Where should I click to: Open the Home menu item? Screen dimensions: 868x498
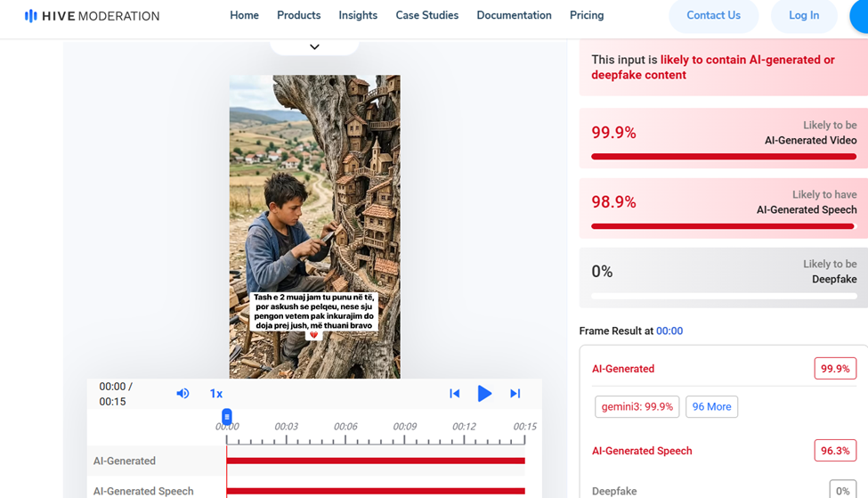(244, 16)
